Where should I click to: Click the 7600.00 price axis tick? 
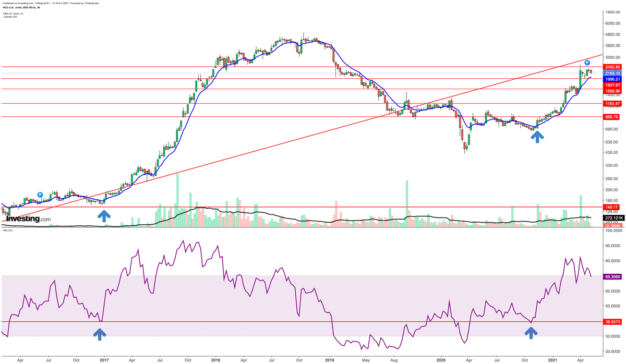[x=612, y=11]
